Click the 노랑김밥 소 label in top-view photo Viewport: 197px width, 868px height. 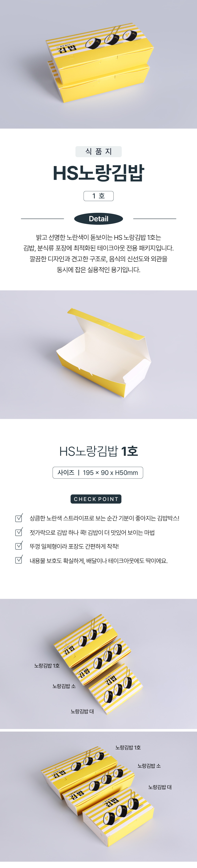(x=64, y=686)
